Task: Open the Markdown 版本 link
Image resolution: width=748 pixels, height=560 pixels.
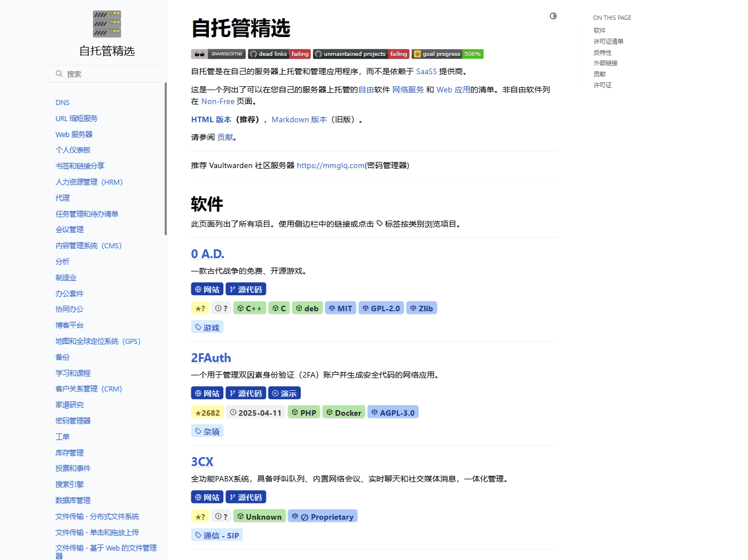Action: pyautogui.click(x=299, y=120)
